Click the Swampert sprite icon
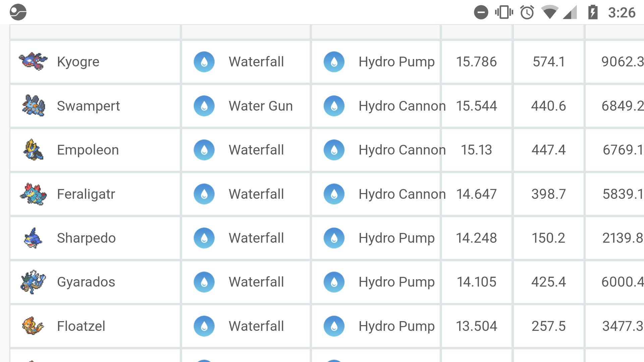This screenshot has height=362, width=644. (x=33, y=106)
